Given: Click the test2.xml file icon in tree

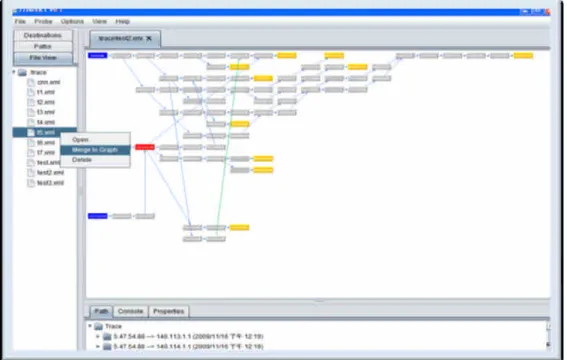Looking at the screenshot, I should coord(31,173).
